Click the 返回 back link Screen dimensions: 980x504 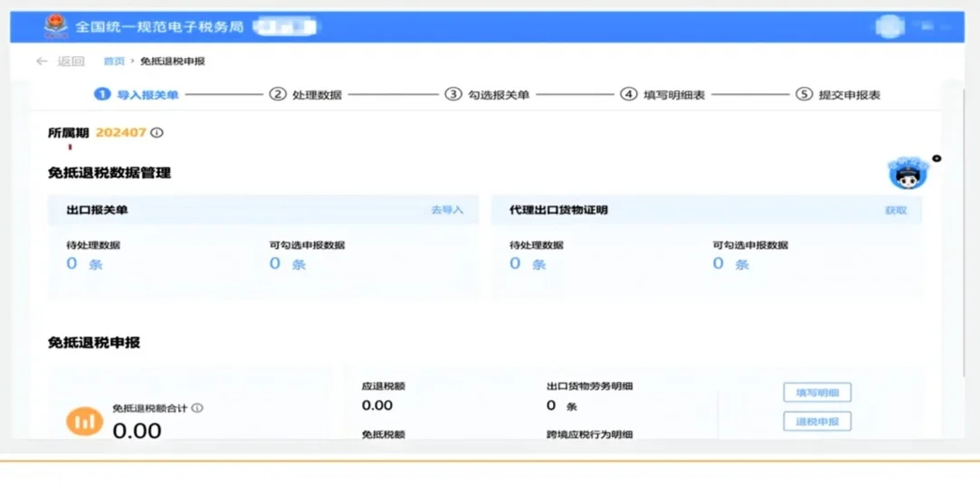(71, 62)
